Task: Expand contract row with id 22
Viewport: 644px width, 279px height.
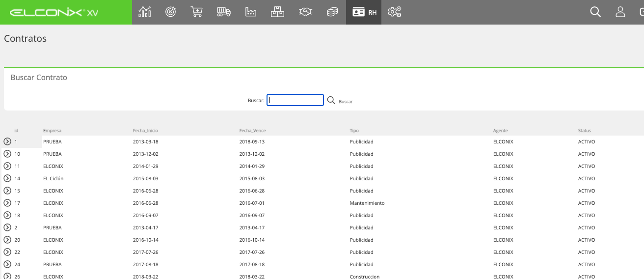Action: click(x=7, y=252)
